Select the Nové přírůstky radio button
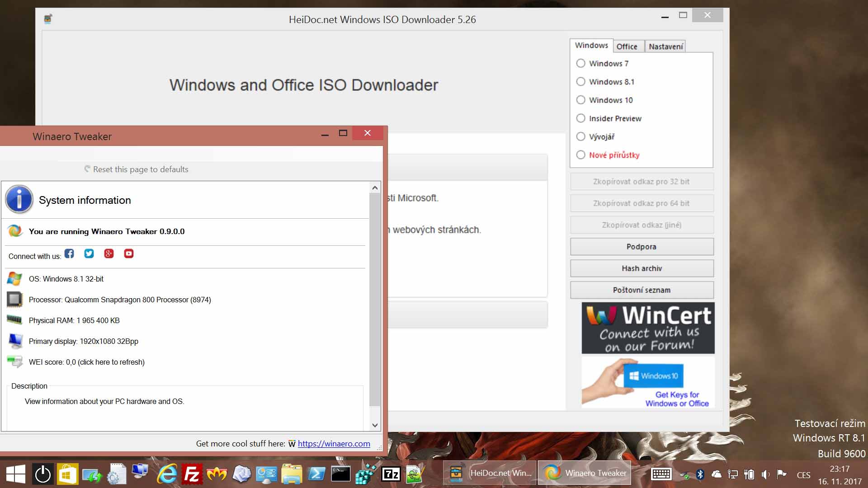Viewport: 868px width, 488px height. [x=580, y=155]
